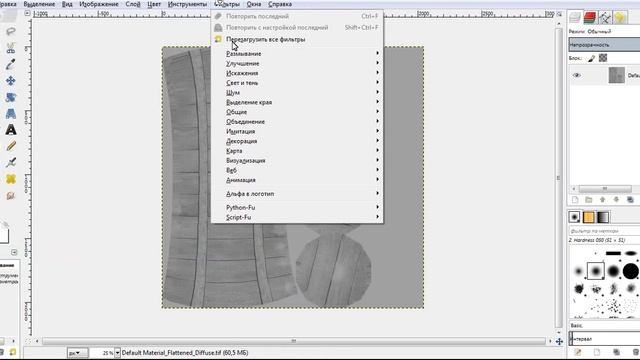Image resolution: width=640 pixels, height=360 pixels.
Task: Open the Image menu (Изображение)
Action: click(99, 4)
